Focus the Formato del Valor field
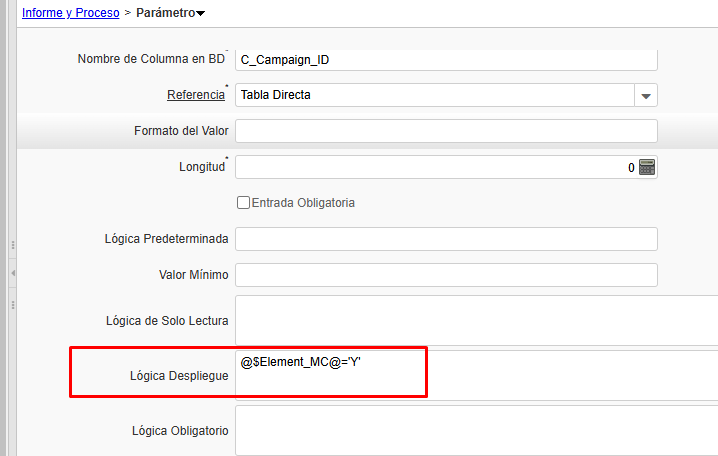The width and height of the screenshot is (718, 456). pos(446,131)
